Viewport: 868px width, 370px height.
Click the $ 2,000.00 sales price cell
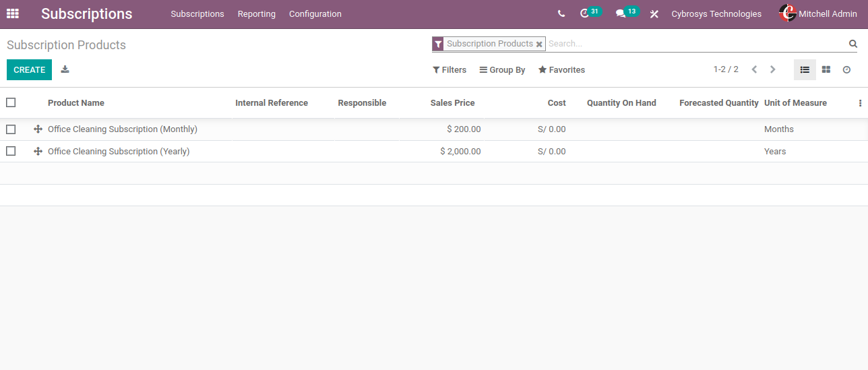460,152
